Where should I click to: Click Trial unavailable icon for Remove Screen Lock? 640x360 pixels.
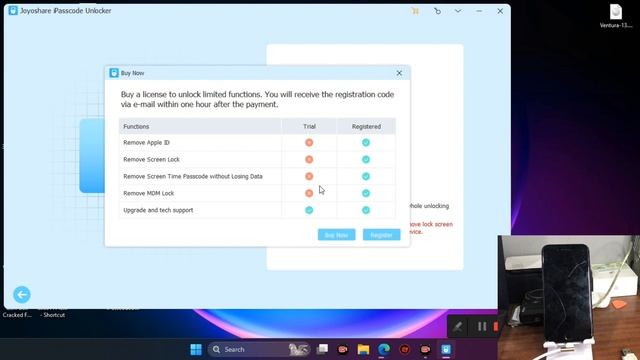click(309, 160)
